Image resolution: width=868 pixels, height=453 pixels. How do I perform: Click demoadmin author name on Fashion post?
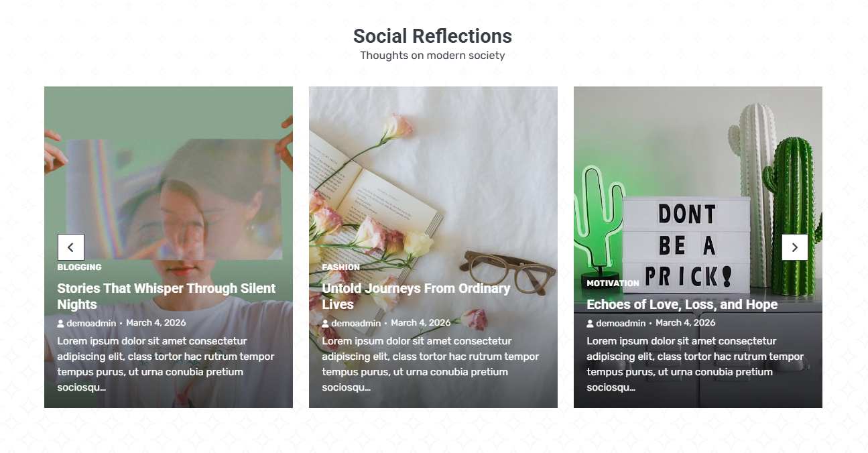pyautogui.click(x=356, y=324)
